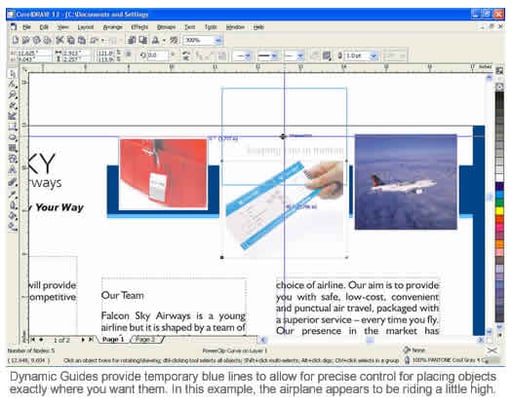Click the Save icon in standard toolbar
Viewport: 512px width, 403px height.
tap(36, 40)
